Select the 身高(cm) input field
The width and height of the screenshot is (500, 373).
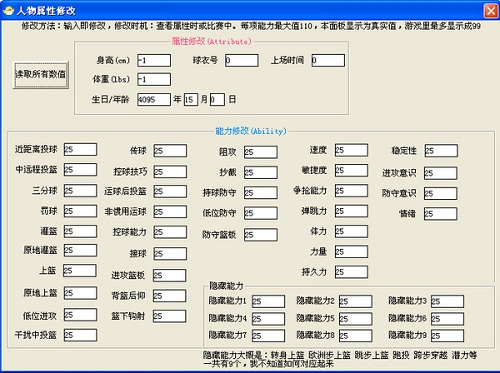[x=154, y=60]
